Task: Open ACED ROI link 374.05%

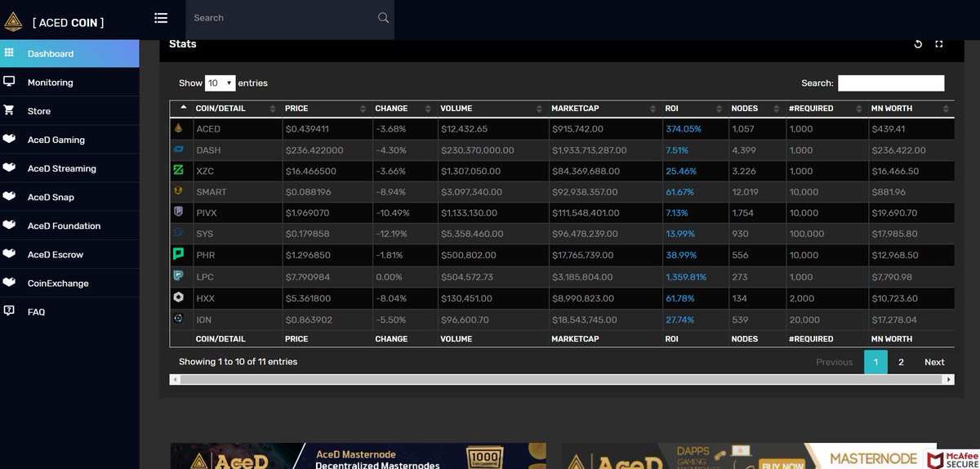Action: pyautogui.click(x=684, y=129)
